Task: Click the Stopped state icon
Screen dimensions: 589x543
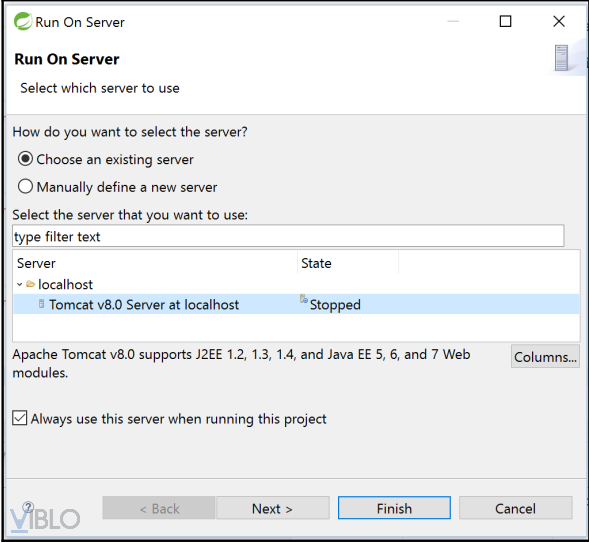Action: [304, 299]
